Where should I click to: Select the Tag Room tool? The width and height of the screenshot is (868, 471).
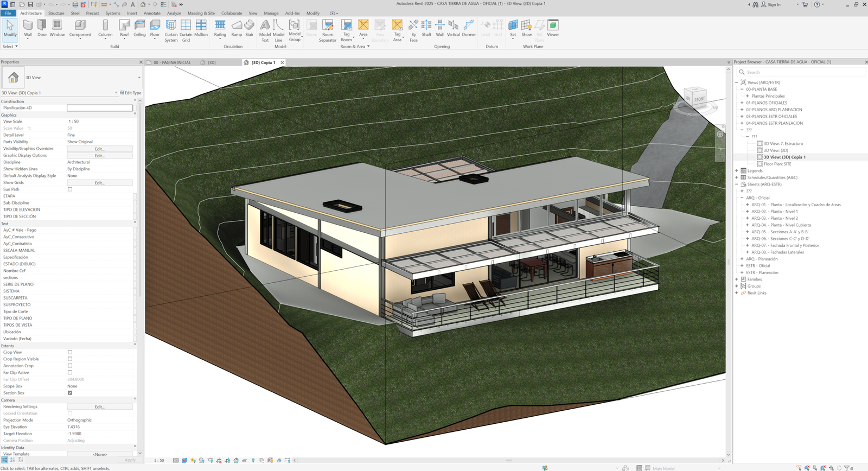(346, 31)
